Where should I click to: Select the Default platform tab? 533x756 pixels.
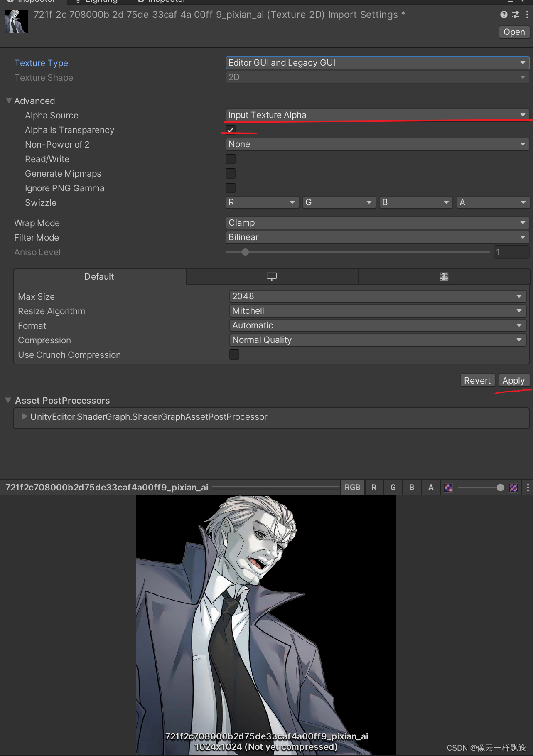99,277
